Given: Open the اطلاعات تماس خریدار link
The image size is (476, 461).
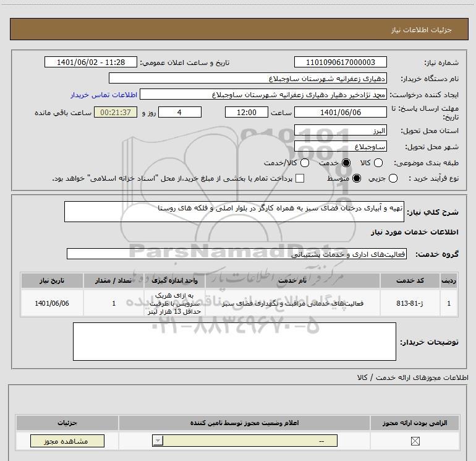Looking at the screenshot, I should pyautogui.click(x=104, y=95).
